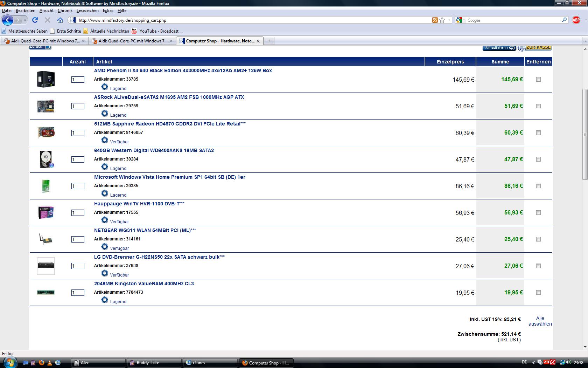The height and width of the screenshot is (368, 588).
Task: Open Meistbesuchte Seiten bookmark
Action: [x=24, y=31]
